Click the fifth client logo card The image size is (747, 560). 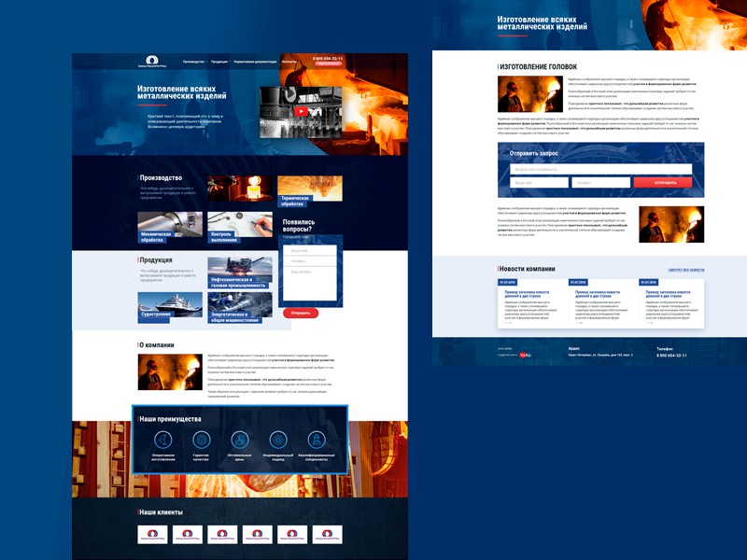292,534
